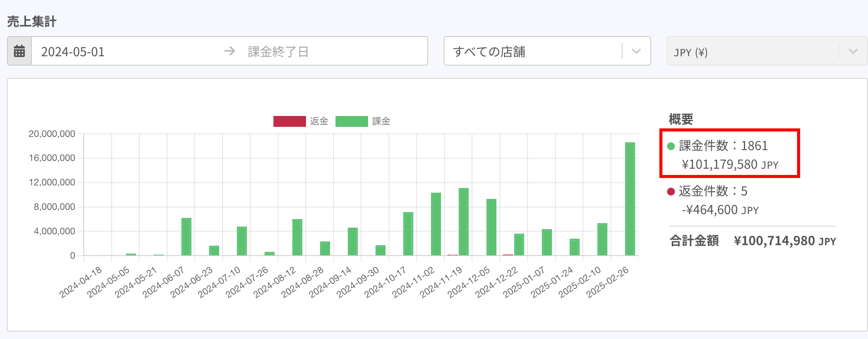Select the bar at 2024-08-28

(325, 249)
